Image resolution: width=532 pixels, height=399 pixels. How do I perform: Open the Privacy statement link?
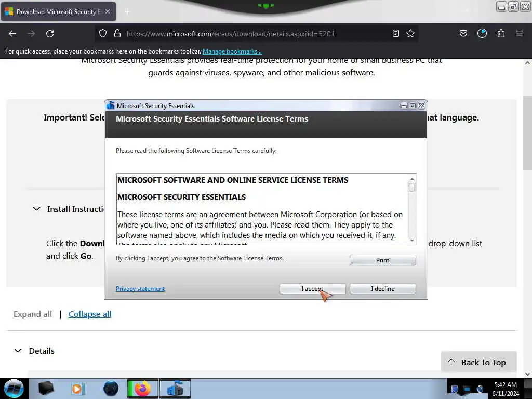coord(140,289)
